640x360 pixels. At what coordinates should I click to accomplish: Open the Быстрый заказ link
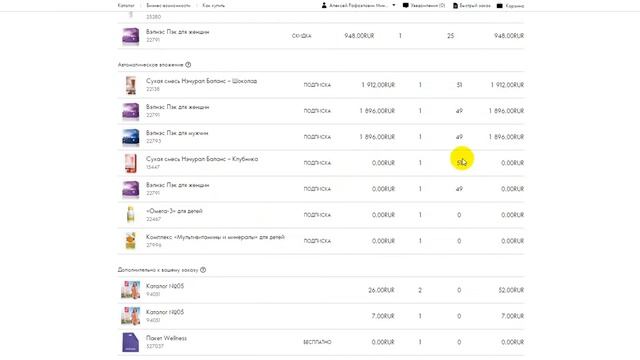pyautogui.click(x=475, y=6)
